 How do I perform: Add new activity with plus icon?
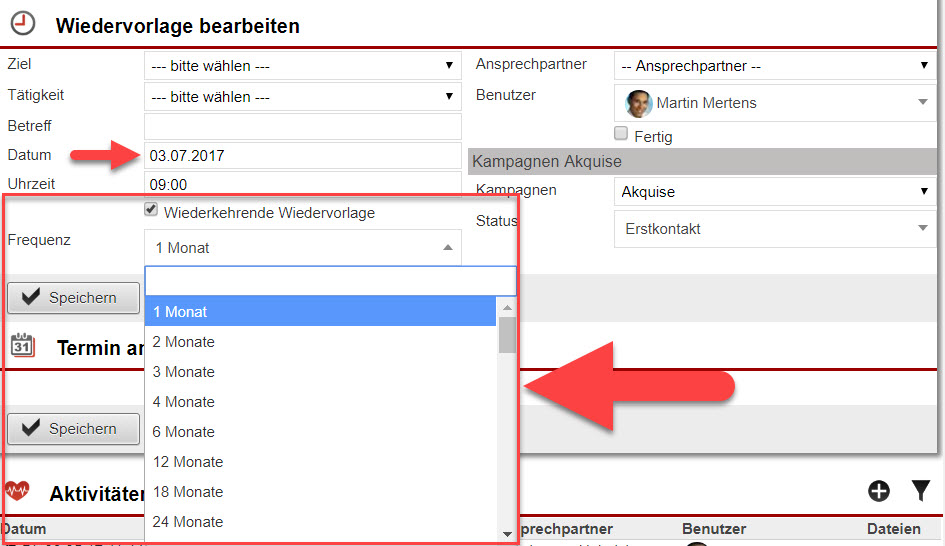click(878, 490)
